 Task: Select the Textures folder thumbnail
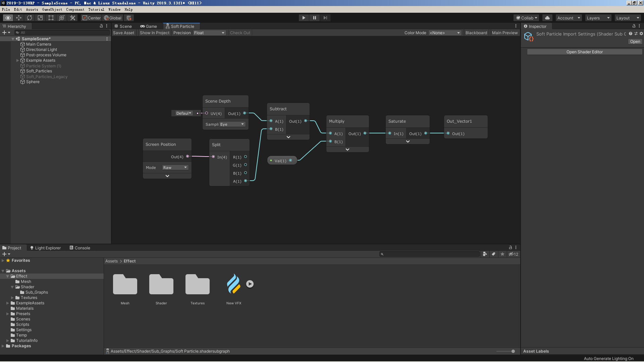[198, 284]
